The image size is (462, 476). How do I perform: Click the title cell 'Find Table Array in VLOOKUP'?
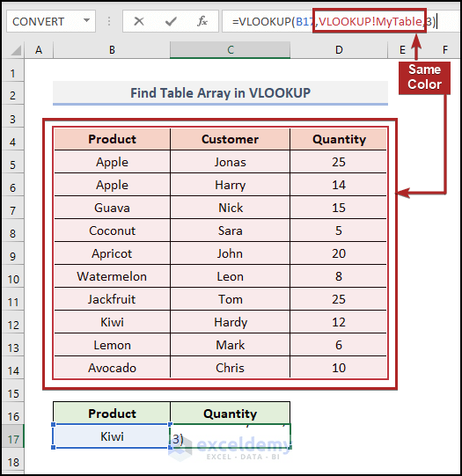(x=220, y=93)
